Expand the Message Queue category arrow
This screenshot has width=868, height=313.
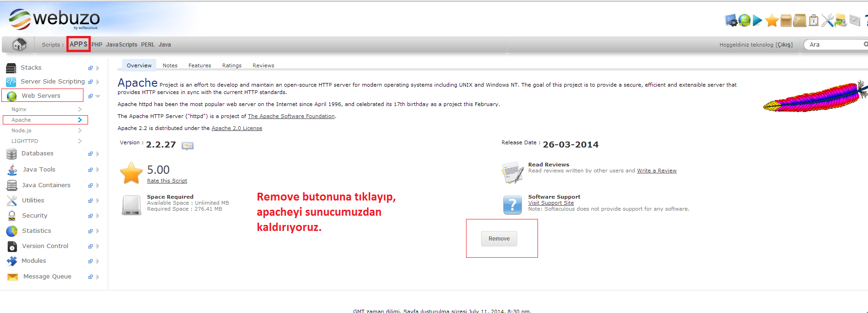pos(98,277)
